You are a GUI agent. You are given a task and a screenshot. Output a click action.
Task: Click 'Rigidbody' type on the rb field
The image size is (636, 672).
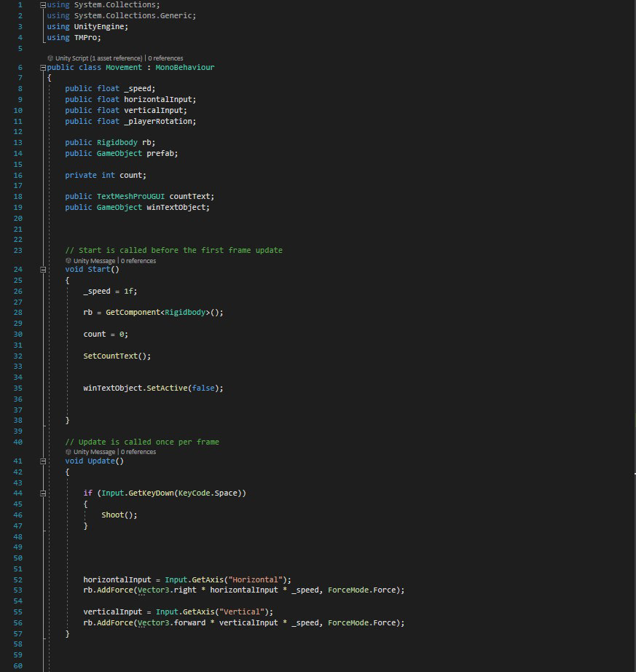[x=117, y=142]
